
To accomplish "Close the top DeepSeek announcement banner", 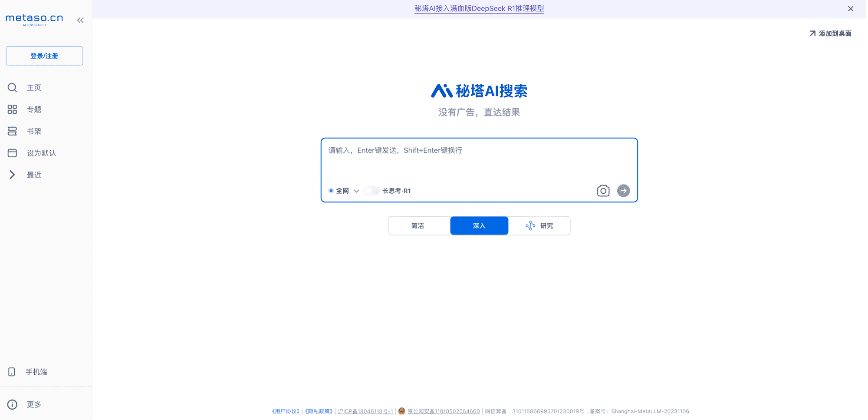I will tap(851, 9).
